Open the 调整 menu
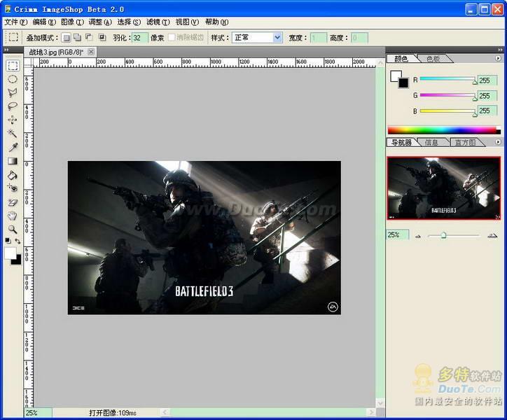This screenshot has width=507, height=420. pyautogui.click(x=100, y=22)
